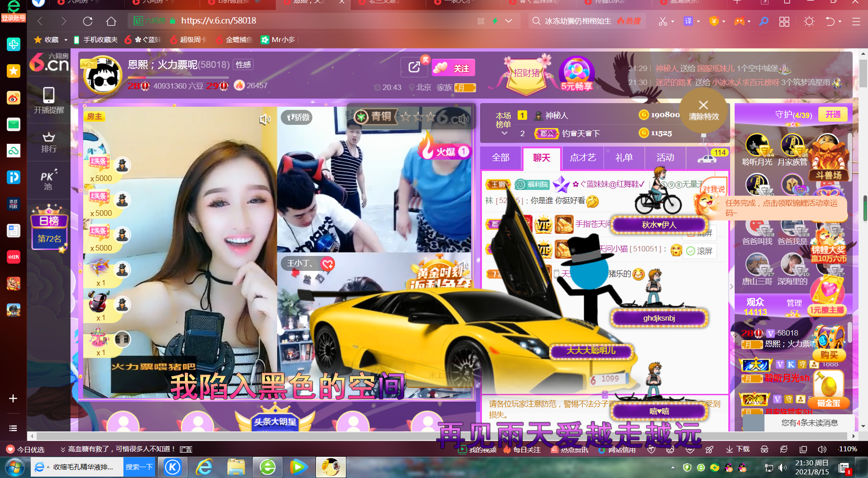Open the 招财猪 event icon

(527, 74)
